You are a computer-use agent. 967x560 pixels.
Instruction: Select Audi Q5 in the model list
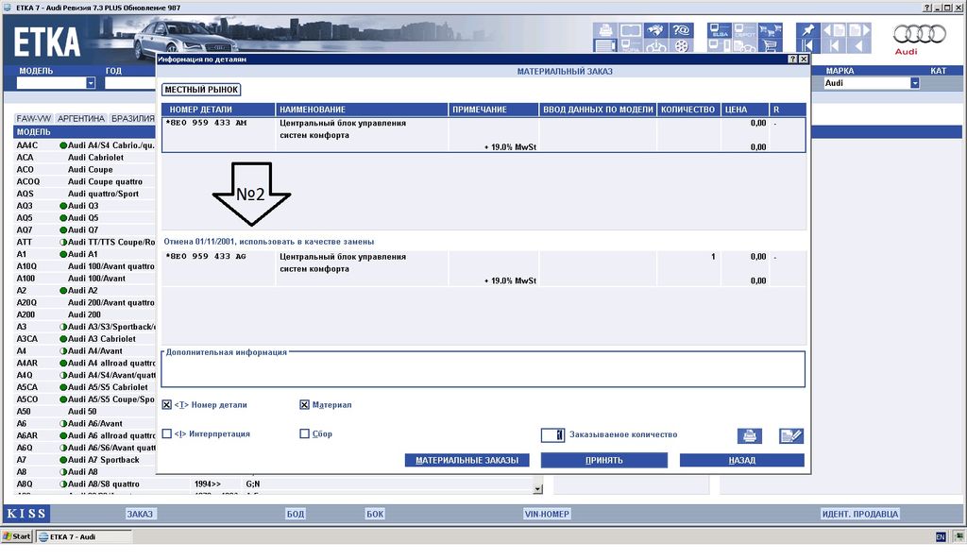[83, 218]
